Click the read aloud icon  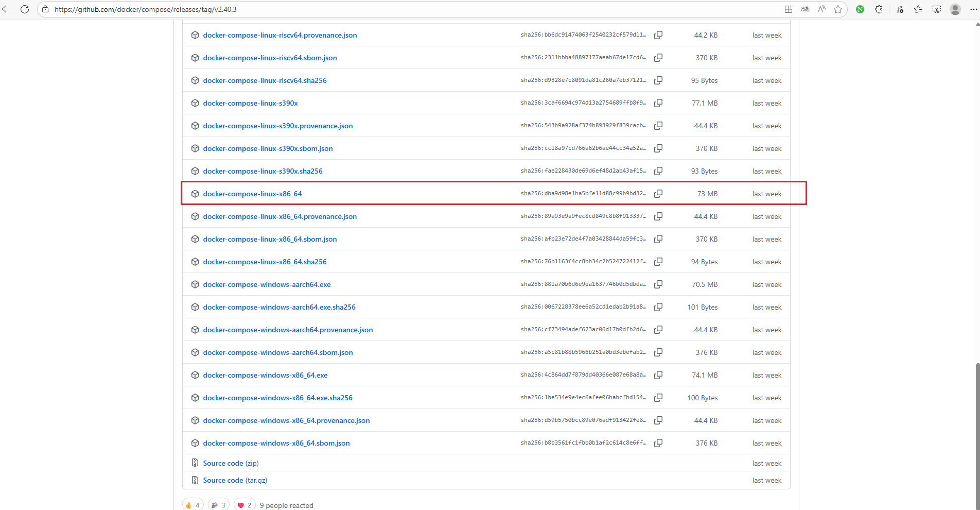[821, 9]
